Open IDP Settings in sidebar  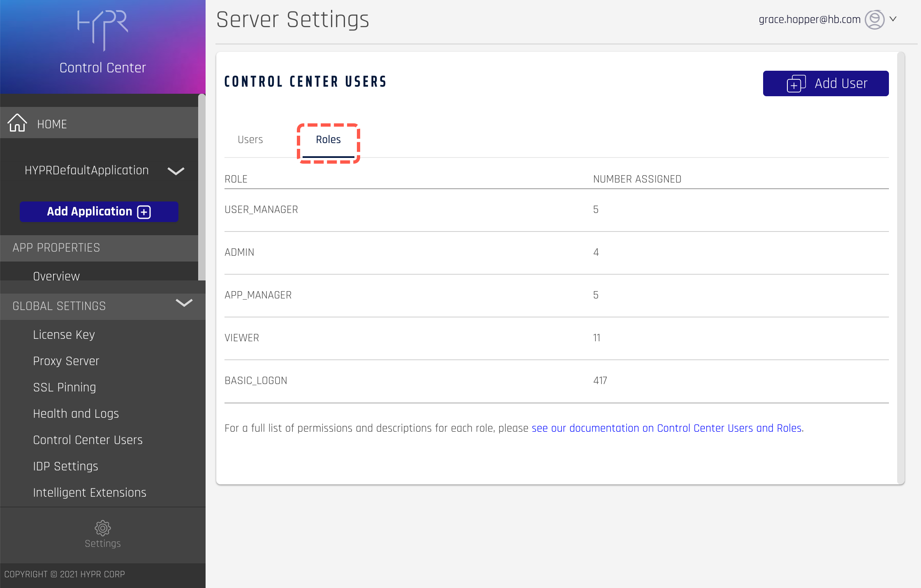(65, 466)
